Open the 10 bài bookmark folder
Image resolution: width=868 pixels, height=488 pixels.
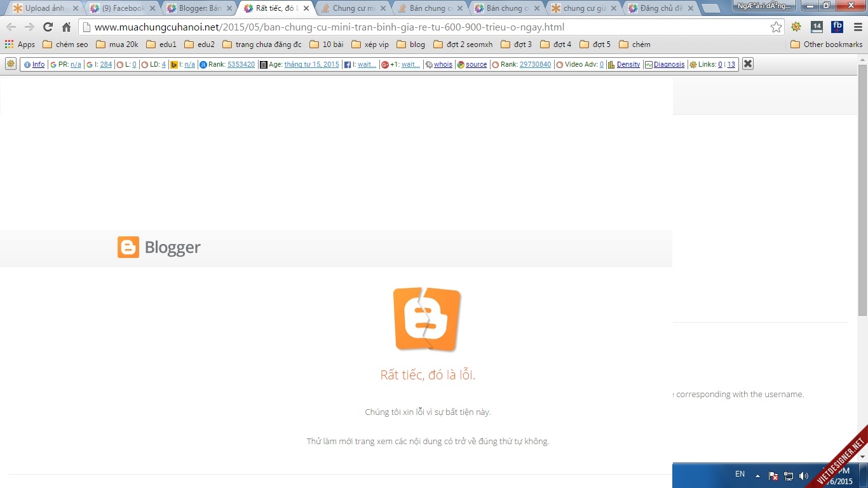pyautogui.click(x=327, y=44)
